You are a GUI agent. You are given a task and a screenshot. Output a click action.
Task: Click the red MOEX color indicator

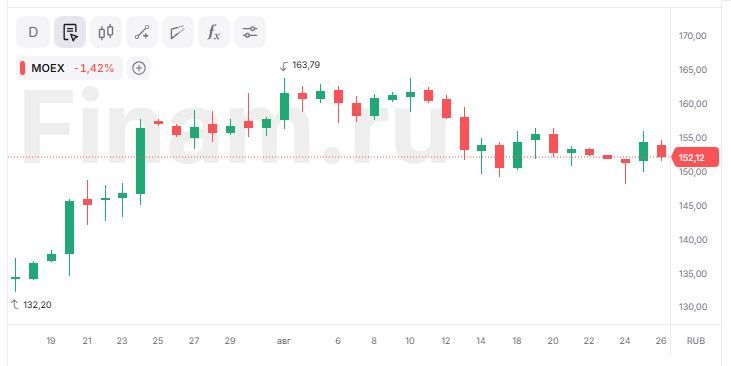coord(22,68)
